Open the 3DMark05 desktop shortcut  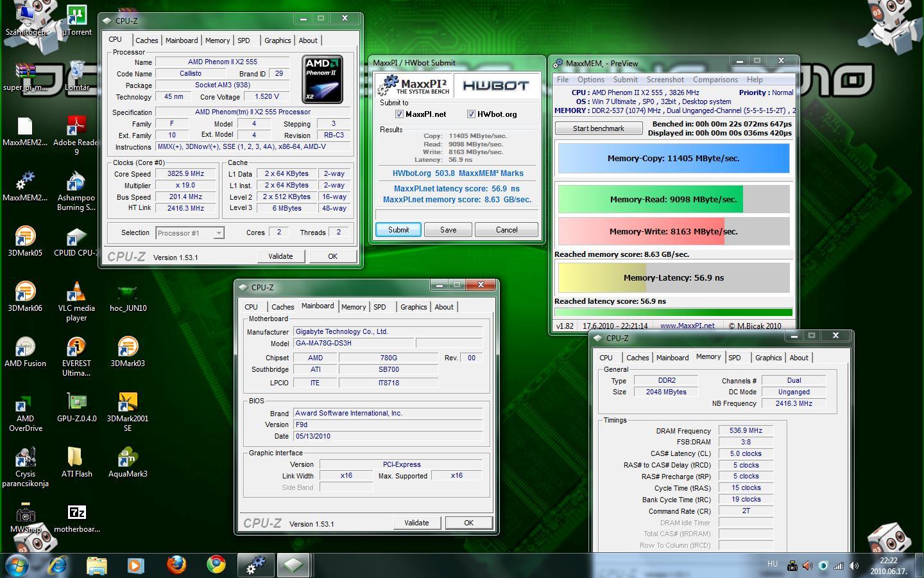[x=25, y=241]
